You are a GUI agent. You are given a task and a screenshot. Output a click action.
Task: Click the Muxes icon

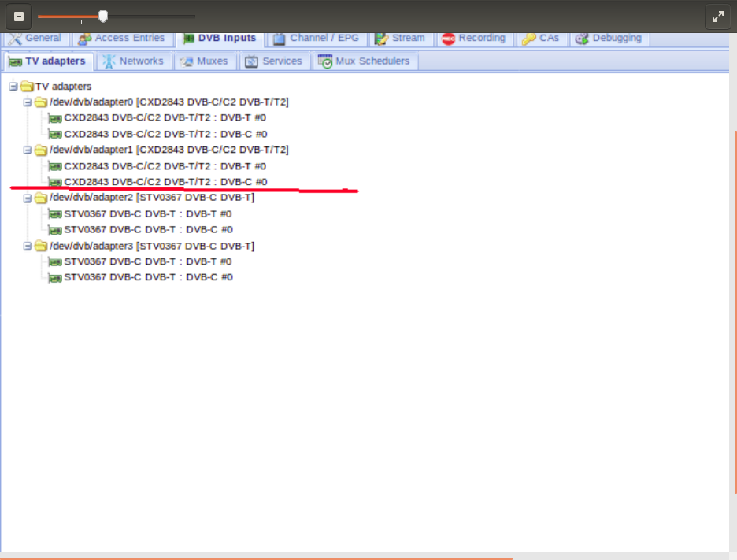[x=187, y=61]
